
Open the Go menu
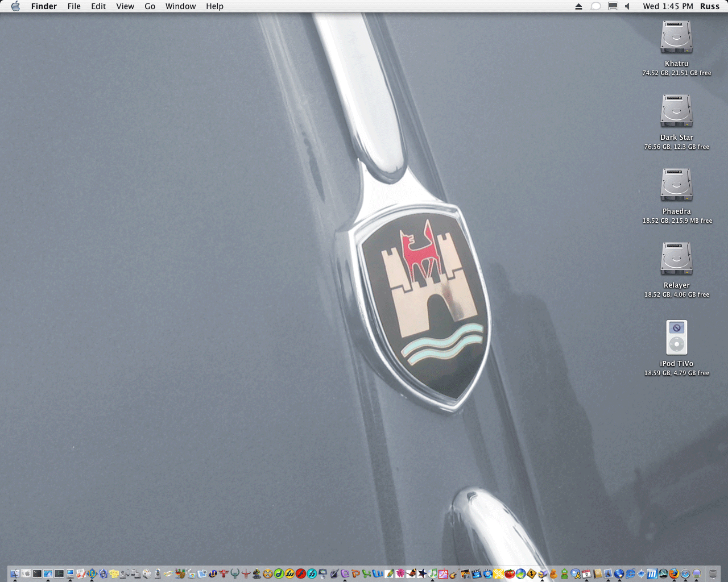150,6
